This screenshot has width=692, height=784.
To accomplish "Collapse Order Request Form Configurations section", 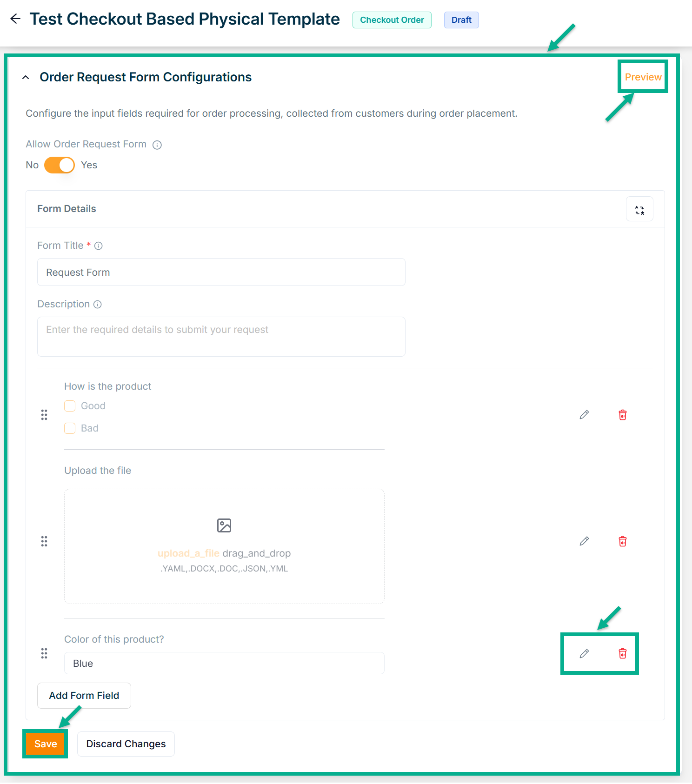I will (26, 78).
